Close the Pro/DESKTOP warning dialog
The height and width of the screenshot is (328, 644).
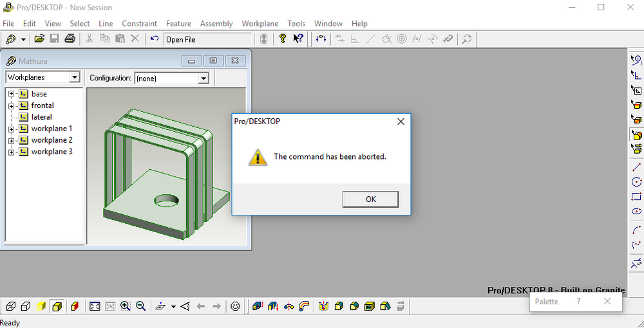pyautogui.click(x=401, y=122)
